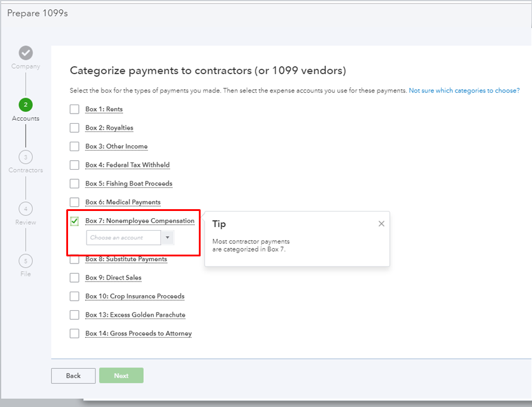The width and height of the screenshot is (532, 407).
Task: Enable Box 2: Royalties checkbox
Action: (75, 128)
